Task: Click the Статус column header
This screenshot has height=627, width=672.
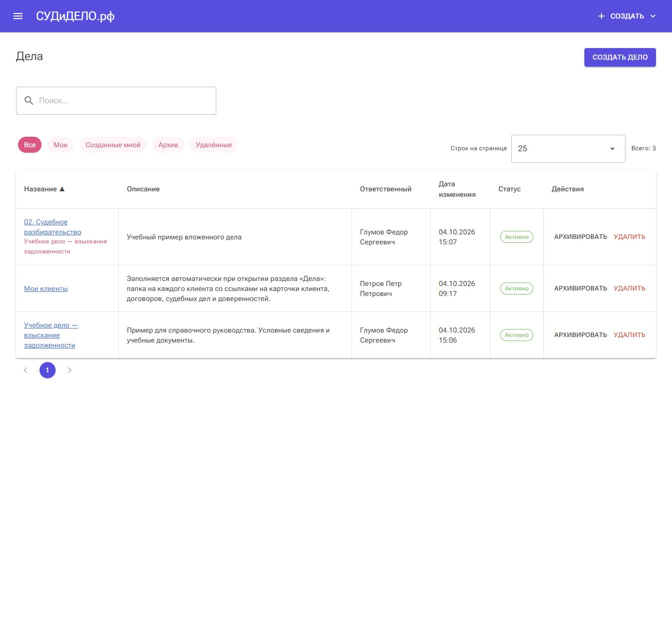Action: 509,189
